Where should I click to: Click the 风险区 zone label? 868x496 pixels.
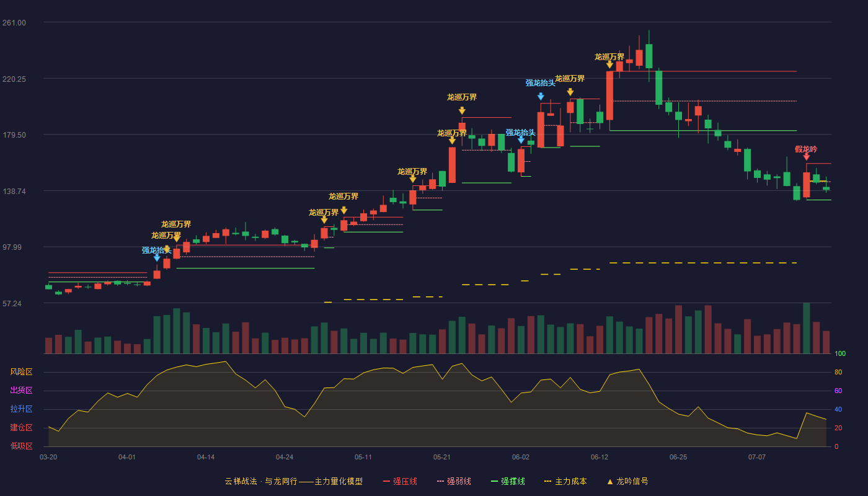(21, 372)
